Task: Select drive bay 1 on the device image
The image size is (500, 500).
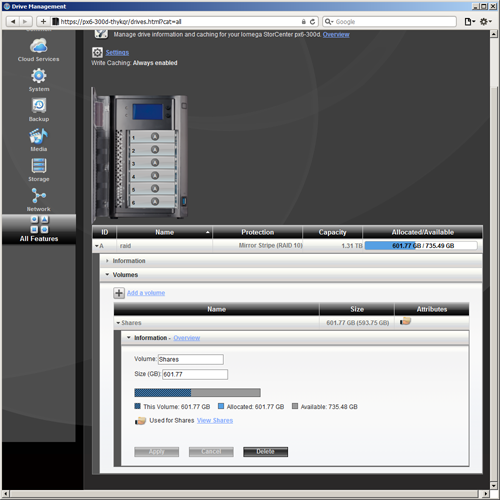Action: coord(152,137)
